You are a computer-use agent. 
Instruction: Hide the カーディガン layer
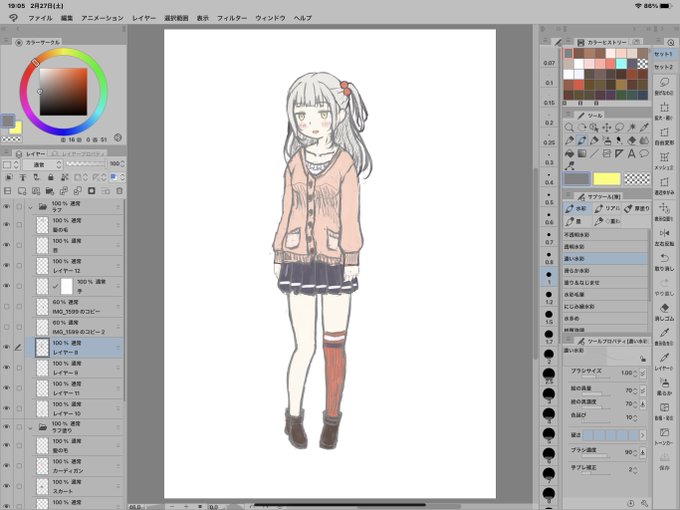(6, 466)
